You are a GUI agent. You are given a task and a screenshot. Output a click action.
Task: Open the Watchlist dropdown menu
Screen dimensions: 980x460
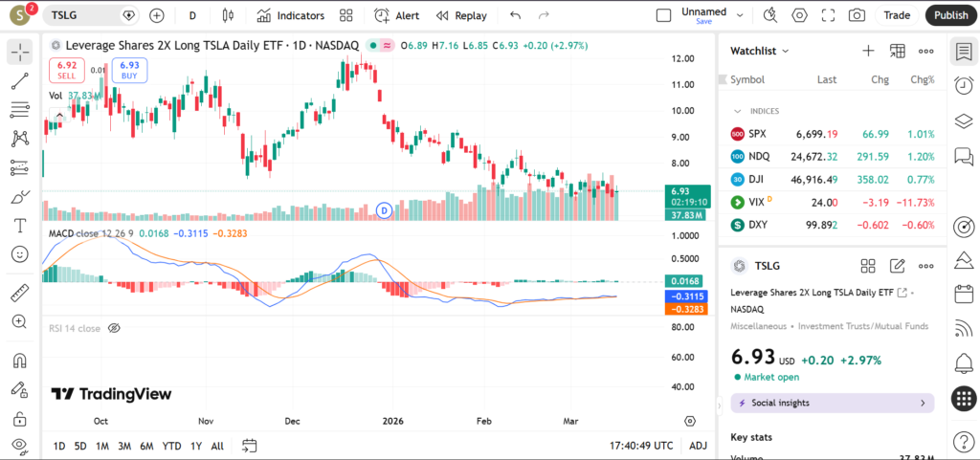pyautogui.click(x=761, y=51)
